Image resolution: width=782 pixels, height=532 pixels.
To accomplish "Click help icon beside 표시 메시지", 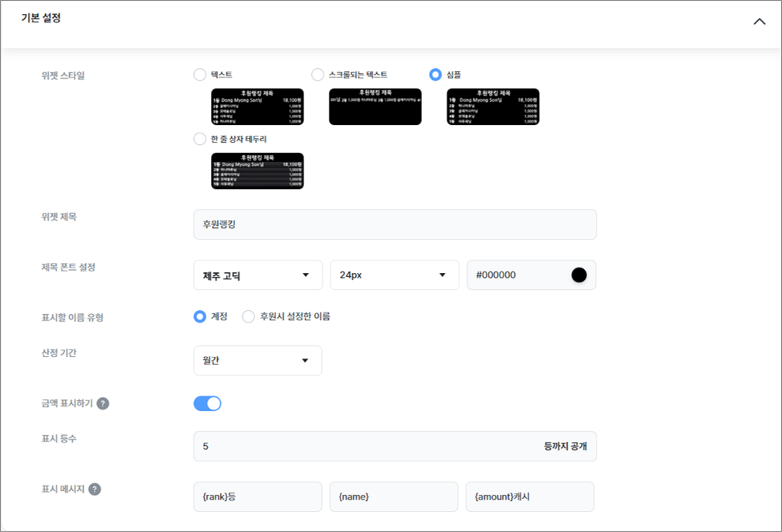I will (95, 489).
